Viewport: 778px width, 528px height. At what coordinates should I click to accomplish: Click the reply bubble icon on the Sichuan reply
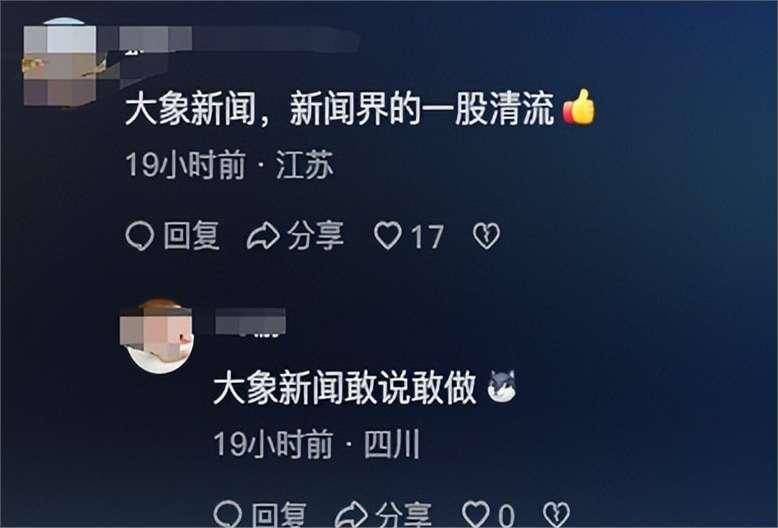227,514
